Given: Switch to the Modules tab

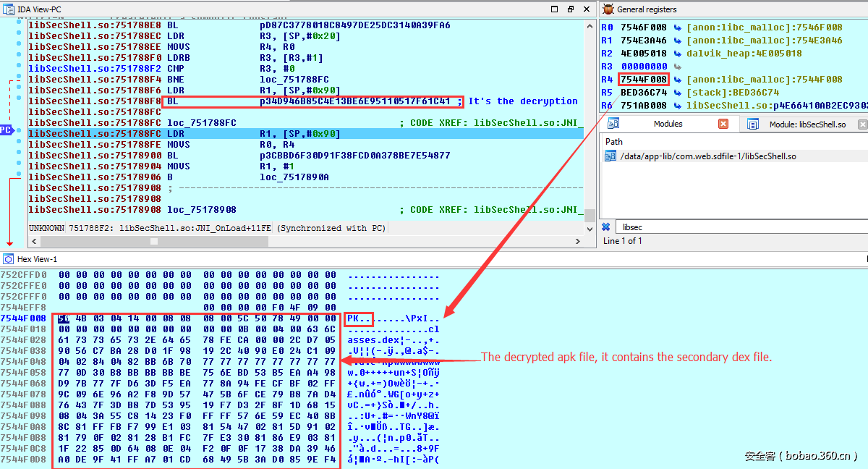Looking at the screenshot, I should 667,124.
